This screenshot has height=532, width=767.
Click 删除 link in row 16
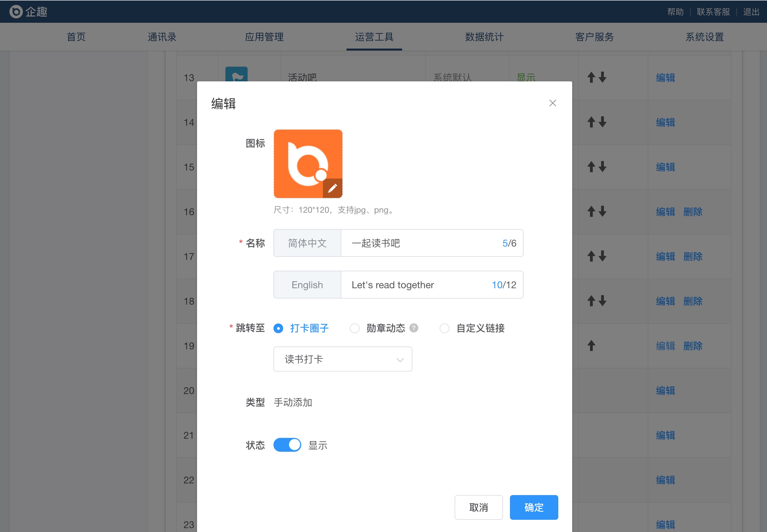693,212
